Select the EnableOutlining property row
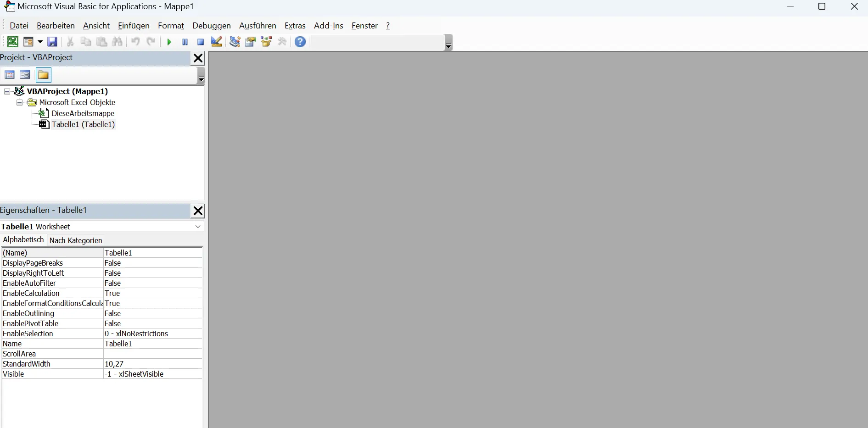This screenshot has width=868, height=428. click(x=102, y=313)
